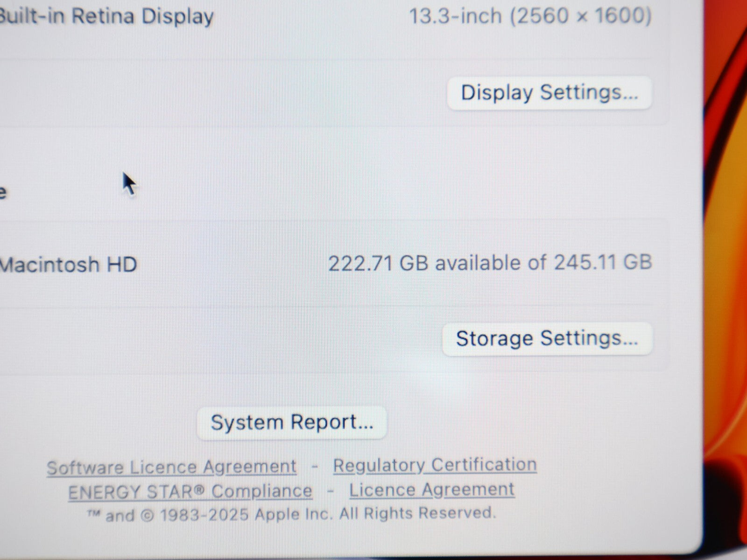
Task: Select the Built-in Retina Display label
Action: 107,16
